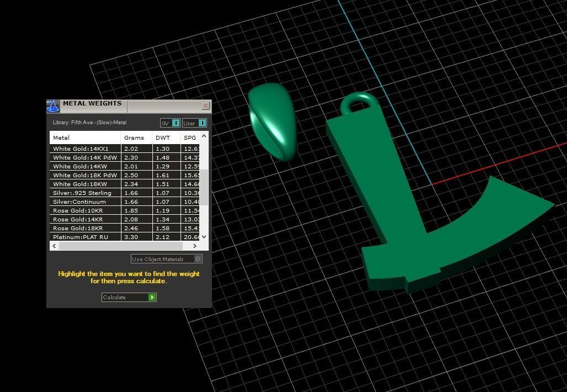Viewport: 567px width, 392px height.
Task: Click the Metal Weights panel logo icon
Action: tap(53, 107)
